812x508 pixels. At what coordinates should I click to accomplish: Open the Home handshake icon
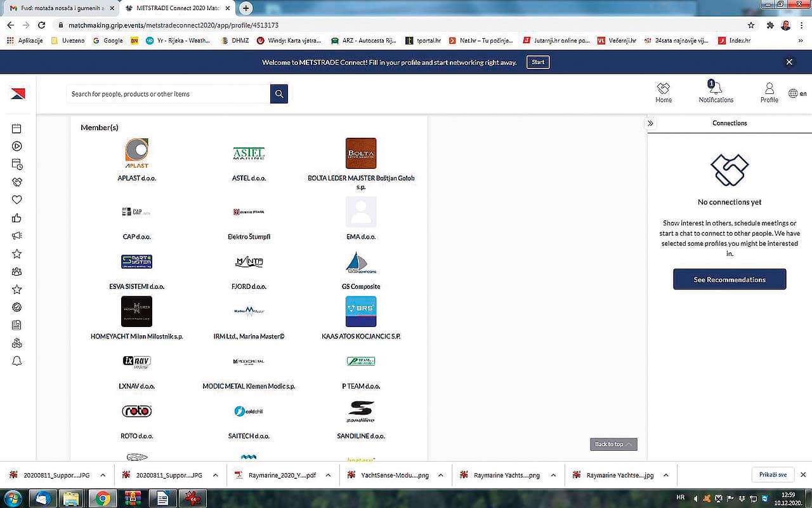click(664, 93)
